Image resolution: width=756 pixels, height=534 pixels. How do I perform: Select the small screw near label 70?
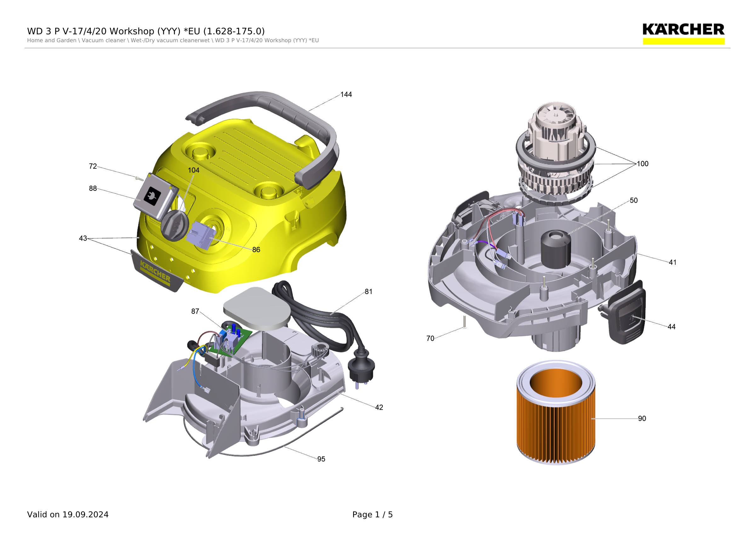(464, 322)
